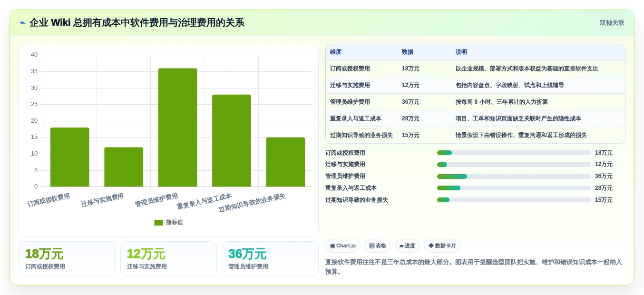Select the 进度 tag chip
Screen dimensions: 644x295
[x=407, y=246]
